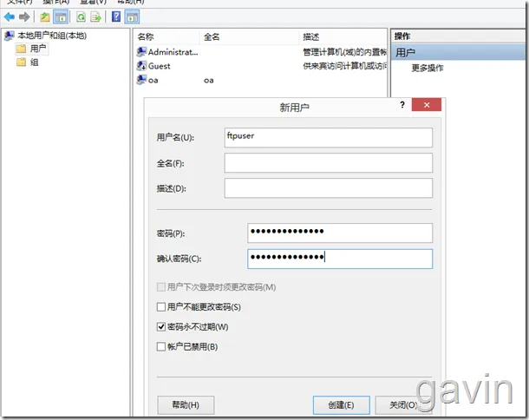
Task: Click the Administrator user account icon
Action: tap(141, 52)
